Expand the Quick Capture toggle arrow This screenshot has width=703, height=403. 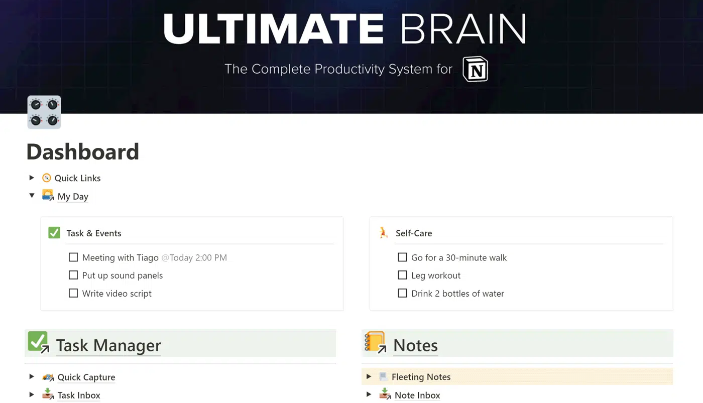tap(32, 377)
